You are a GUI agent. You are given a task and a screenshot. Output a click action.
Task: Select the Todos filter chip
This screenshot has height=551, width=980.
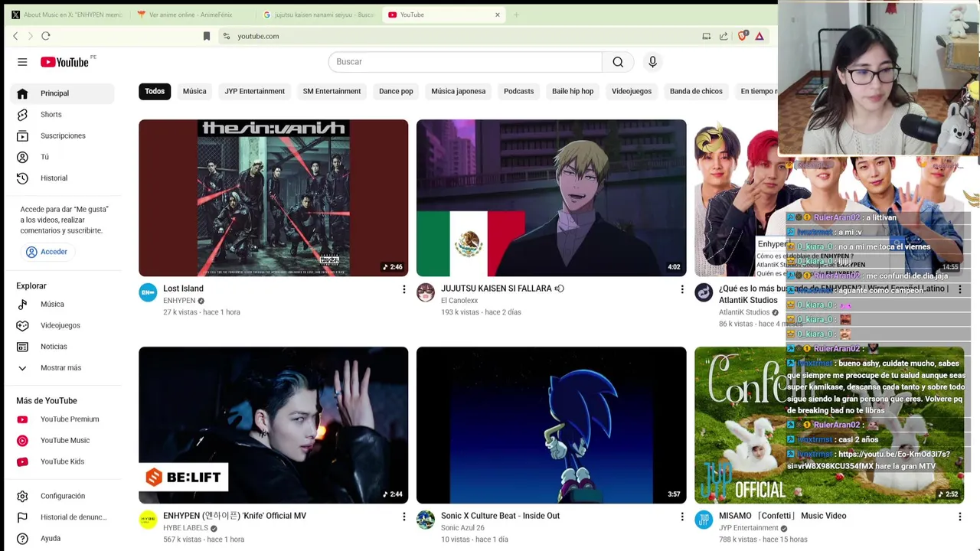[x=155, y=91]
